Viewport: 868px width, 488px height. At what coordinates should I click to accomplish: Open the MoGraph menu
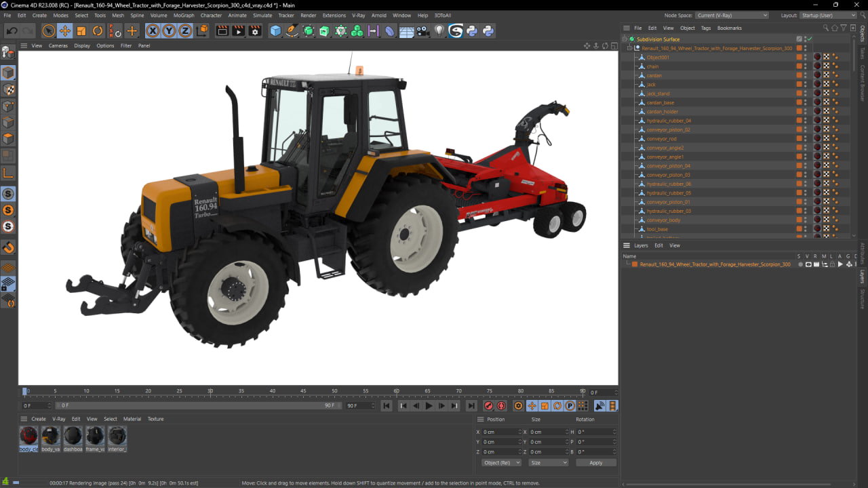pyautogui.click(x=184, y=15)
